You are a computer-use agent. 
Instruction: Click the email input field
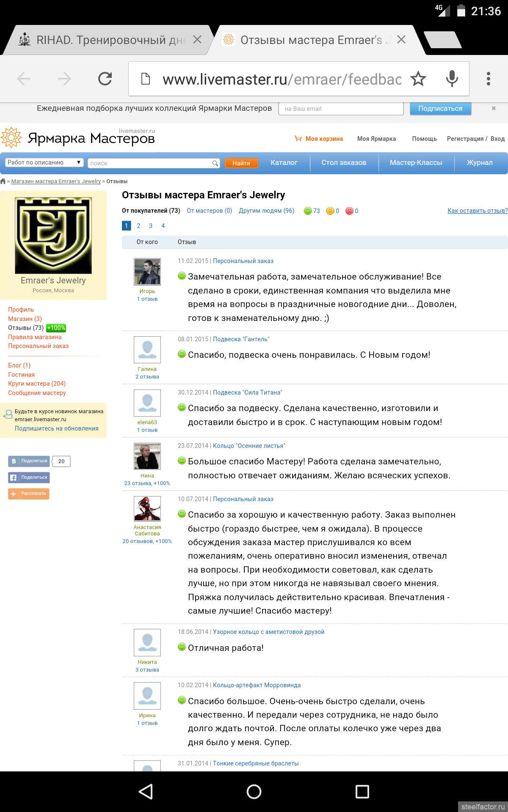point(341,109)
